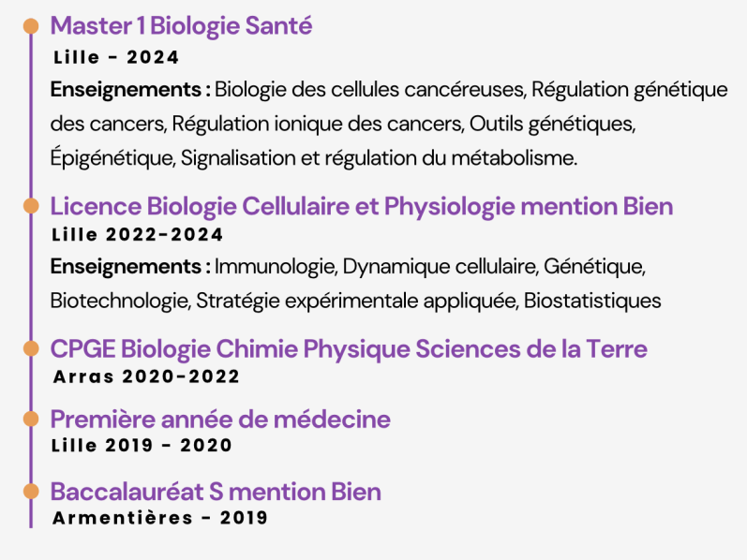The height and width of the screenshot is (560, 747).
Task: Click the orange bullet beside Master 1 Biologie Santé
Action: (x=31, y=25)
